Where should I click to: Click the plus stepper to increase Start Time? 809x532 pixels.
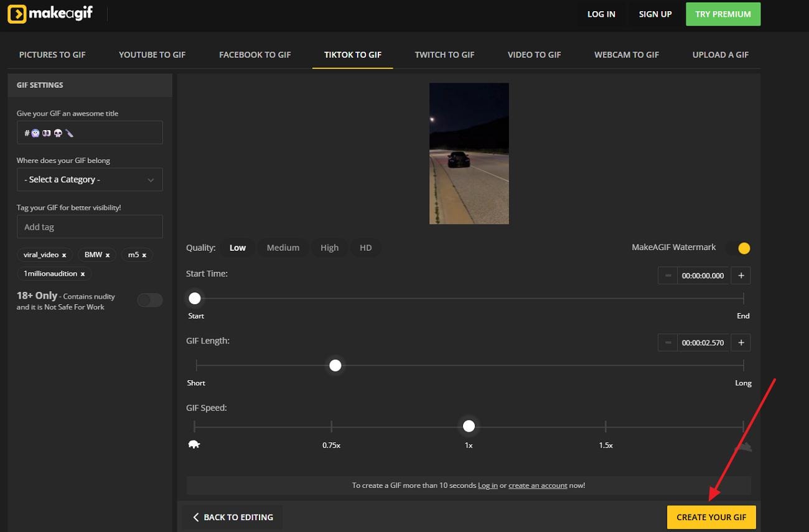(x=740, y=275)
